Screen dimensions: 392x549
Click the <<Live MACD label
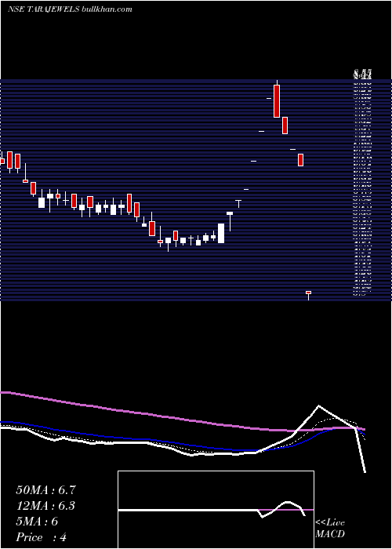point(330,528)
